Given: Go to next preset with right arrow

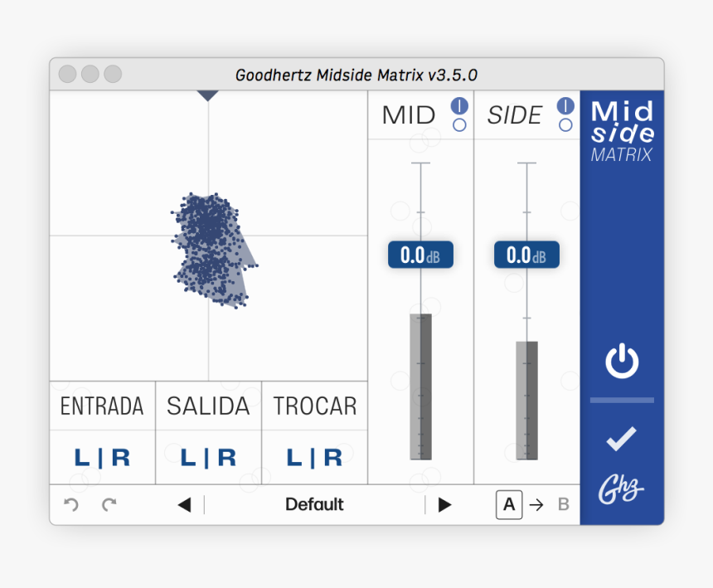Looking at the screenshot, I should click(x=444, y=505).
